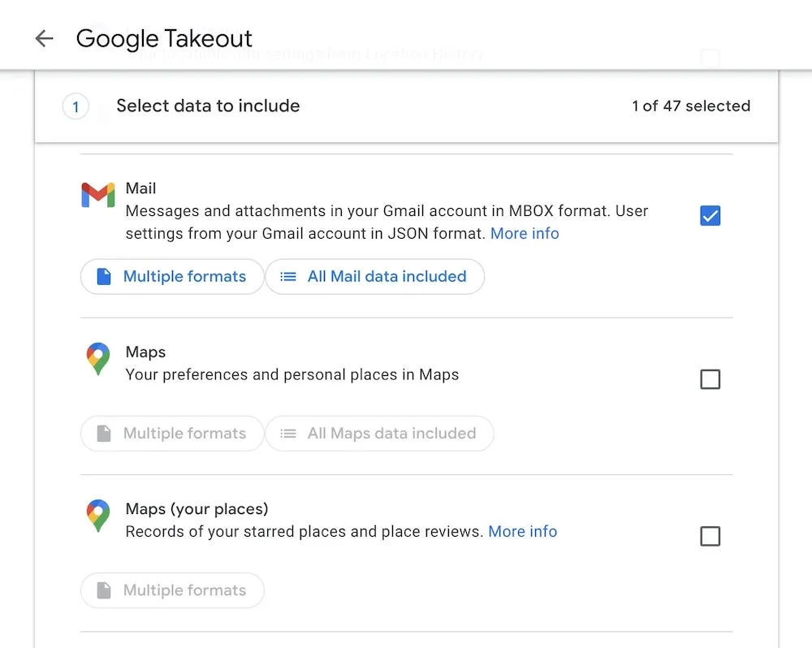The height and width of the screenshot is (648, 812).
Task: Click the grey document icon under Maps
Action: tap(104, 434)
